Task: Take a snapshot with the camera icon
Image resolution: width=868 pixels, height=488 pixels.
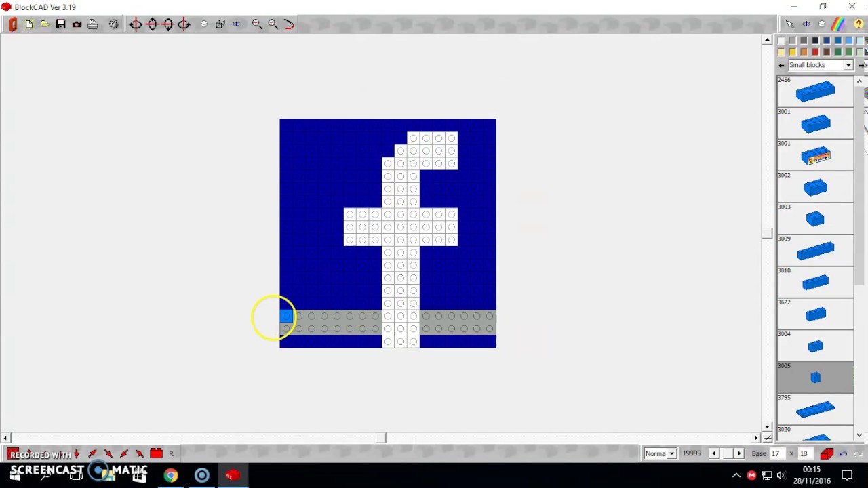Action: (x=77, y=24)
